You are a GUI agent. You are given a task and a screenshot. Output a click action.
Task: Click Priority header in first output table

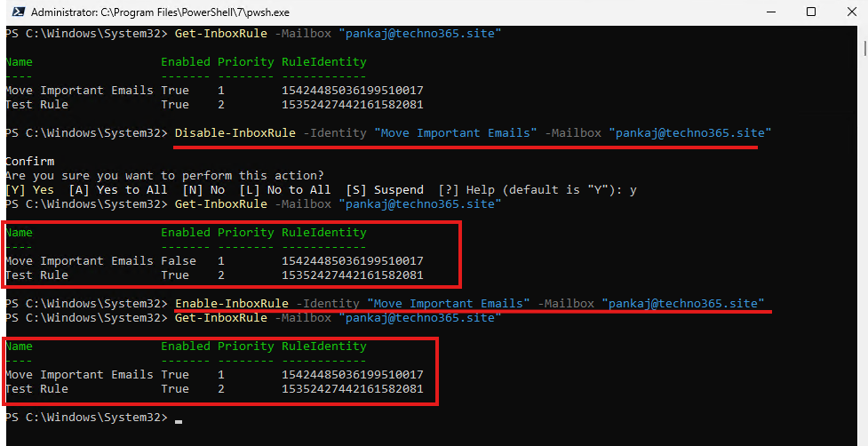pos(246,62)
